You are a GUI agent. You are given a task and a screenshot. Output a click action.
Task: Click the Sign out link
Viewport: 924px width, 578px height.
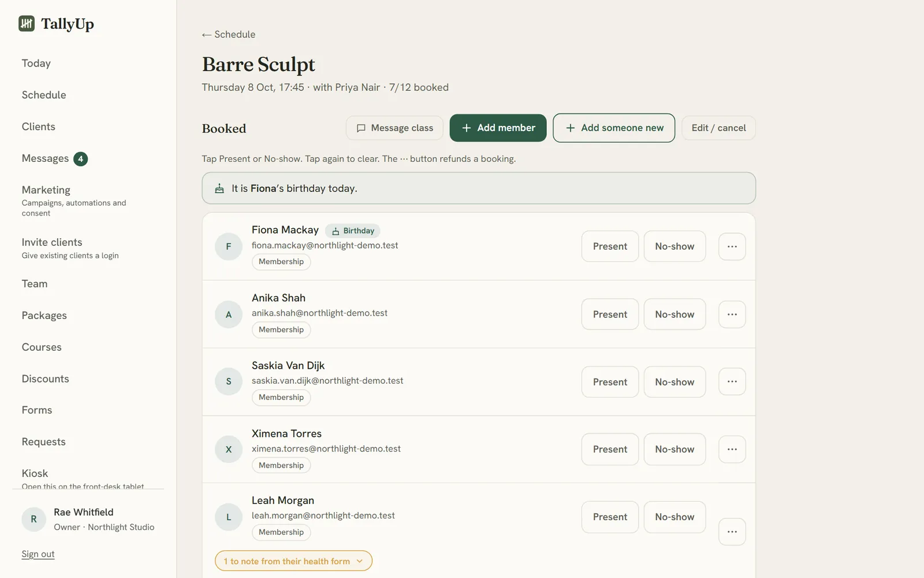click(x=38, y=554)
